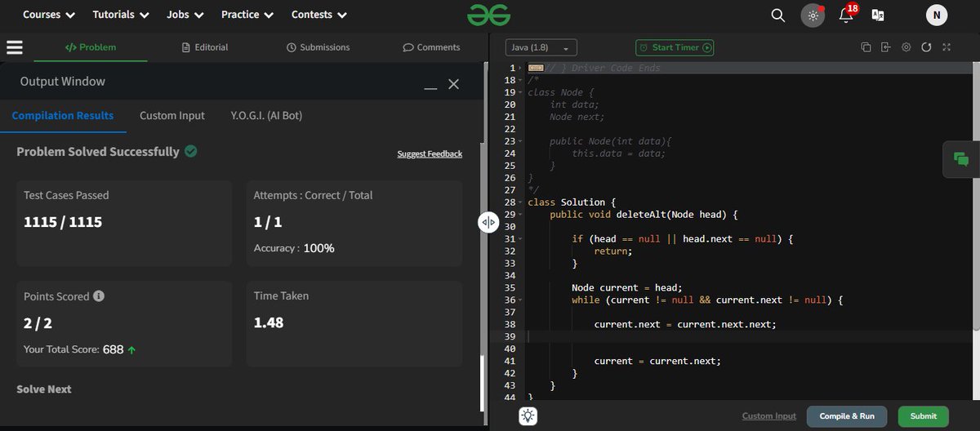Minimize the Output Window

(430, 87)
